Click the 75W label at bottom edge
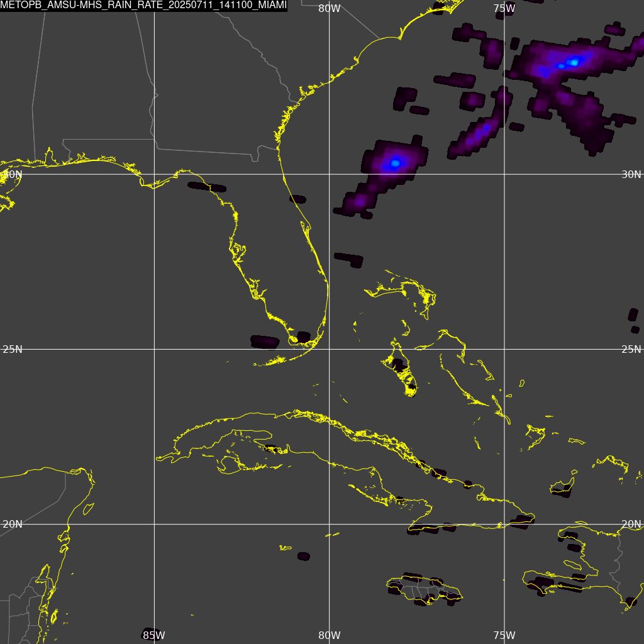Viewport: 644px width, 644px height. tap(504, 635)
